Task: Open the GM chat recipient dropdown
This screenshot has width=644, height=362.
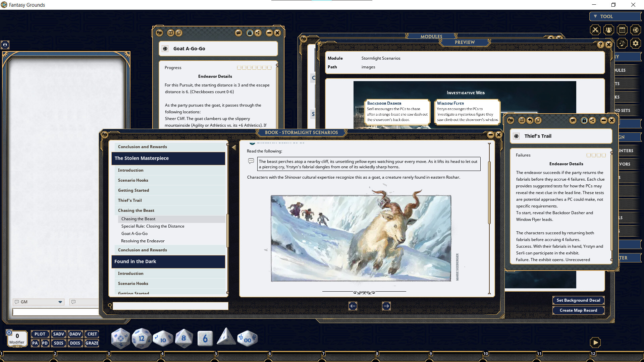Action: (x=60, y=302)
